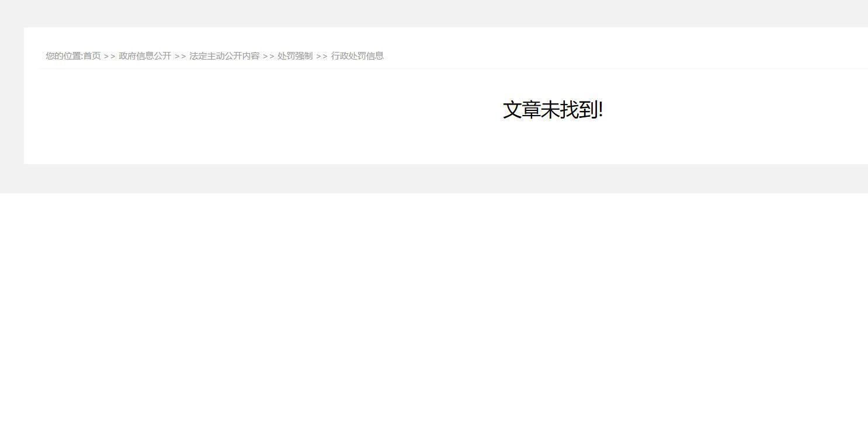Select the 行政处罚信息 breadcrumb item

pyautogui.click(x=357, y=56)
